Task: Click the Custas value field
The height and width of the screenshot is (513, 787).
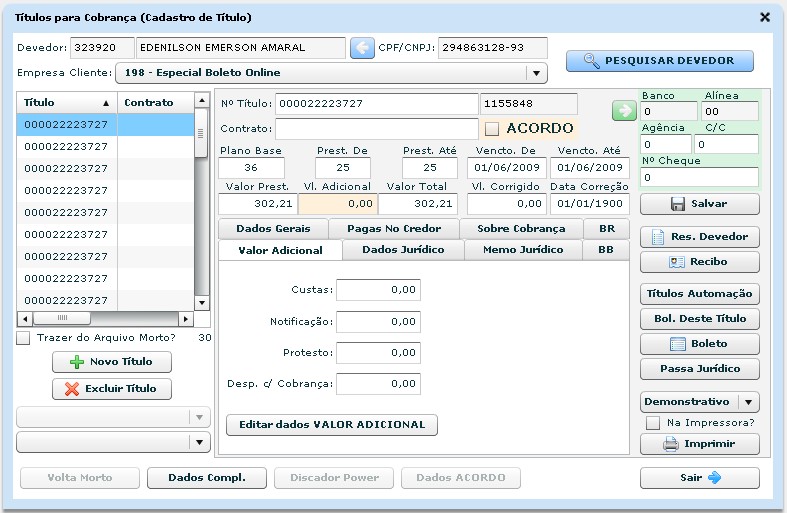Action: 378,290
